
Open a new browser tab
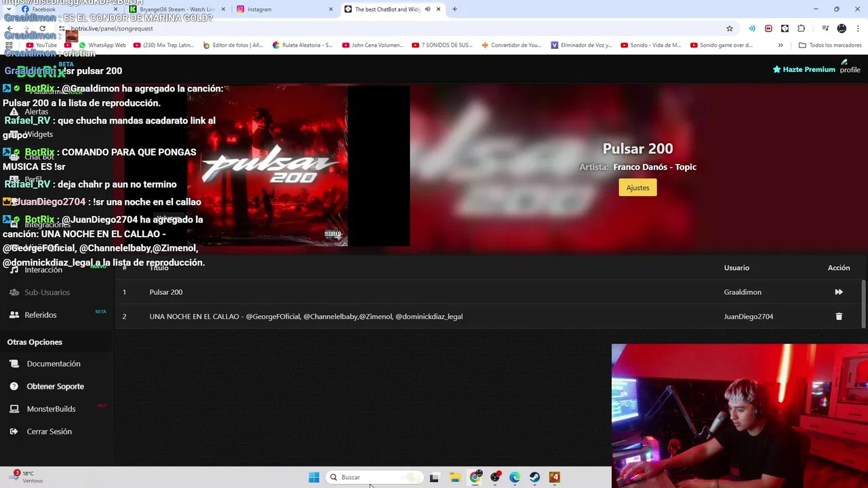pos(454,9)
